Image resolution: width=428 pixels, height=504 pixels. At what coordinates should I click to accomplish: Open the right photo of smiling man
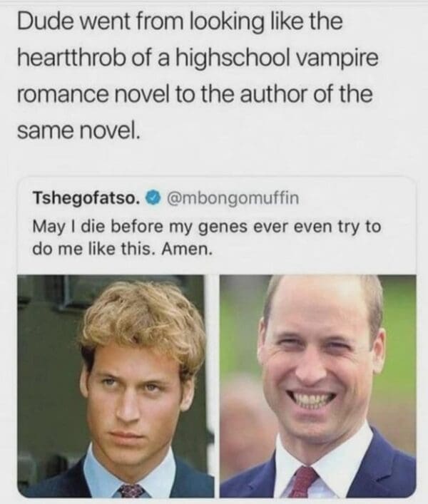pos(318,386)
